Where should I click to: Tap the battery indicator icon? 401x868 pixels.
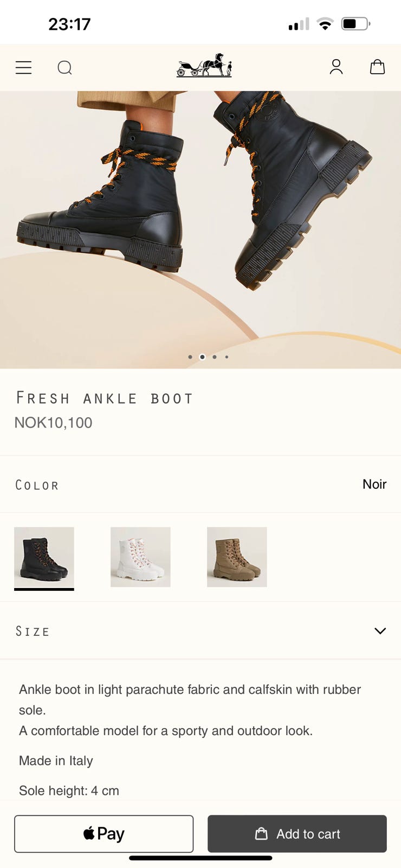point(355,24)
